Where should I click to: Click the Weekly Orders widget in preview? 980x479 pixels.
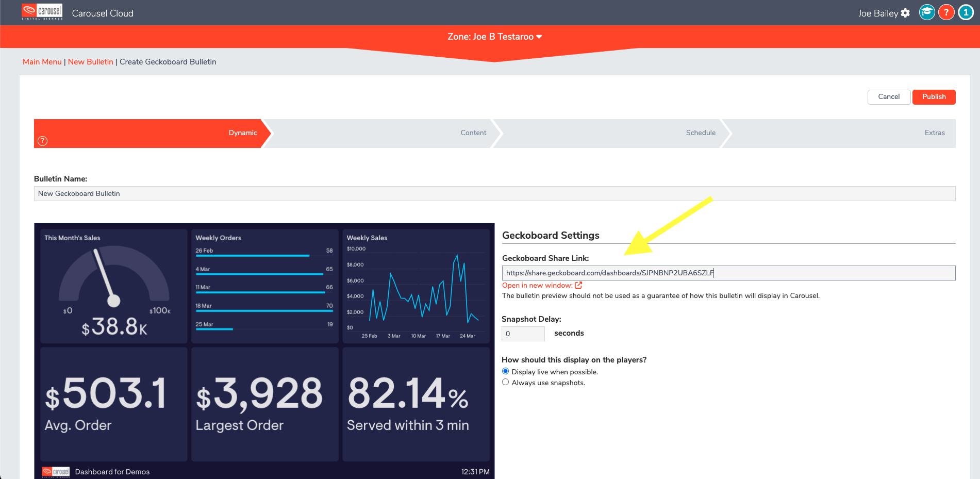pos(265,286)
